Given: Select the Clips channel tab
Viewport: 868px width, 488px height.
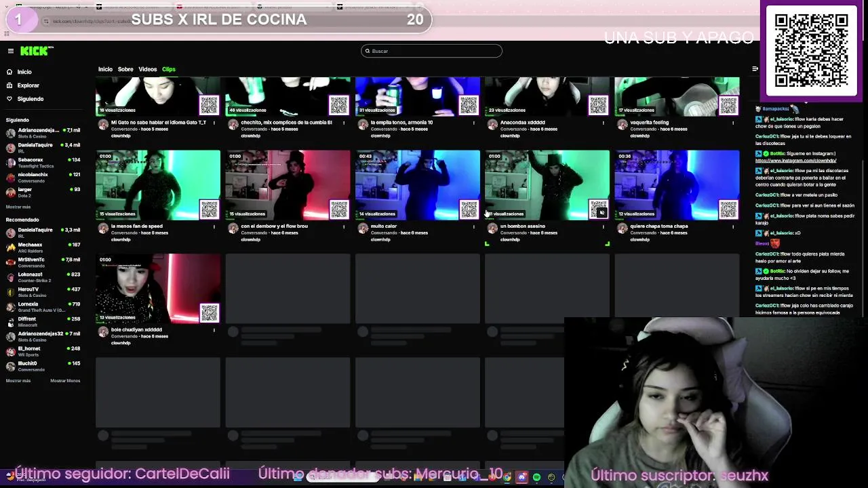Looking at the screenshot, I should 168,69.
